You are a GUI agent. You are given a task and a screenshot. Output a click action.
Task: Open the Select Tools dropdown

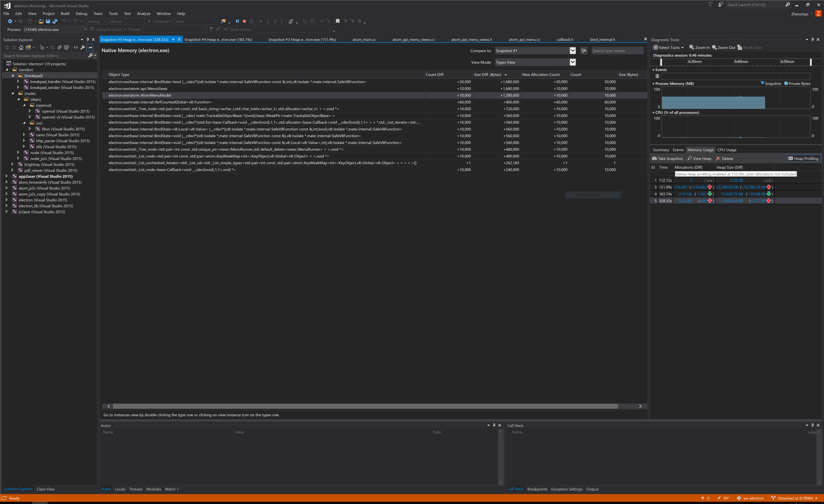tap(669, 48)
